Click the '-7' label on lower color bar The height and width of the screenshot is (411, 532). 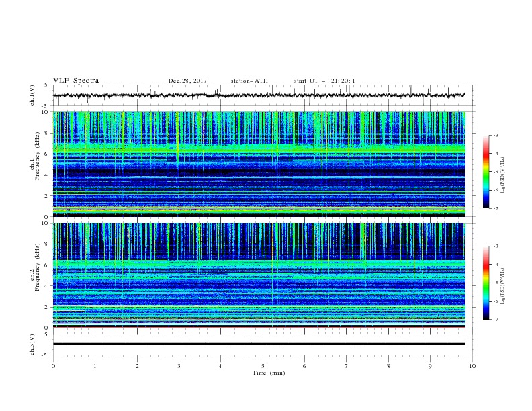pyautogui.click(x=495, y=320)
